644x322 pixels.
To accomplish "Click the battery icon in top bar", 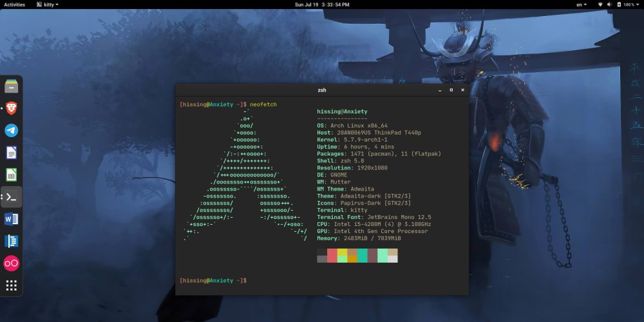I will (x=618, y=5).
